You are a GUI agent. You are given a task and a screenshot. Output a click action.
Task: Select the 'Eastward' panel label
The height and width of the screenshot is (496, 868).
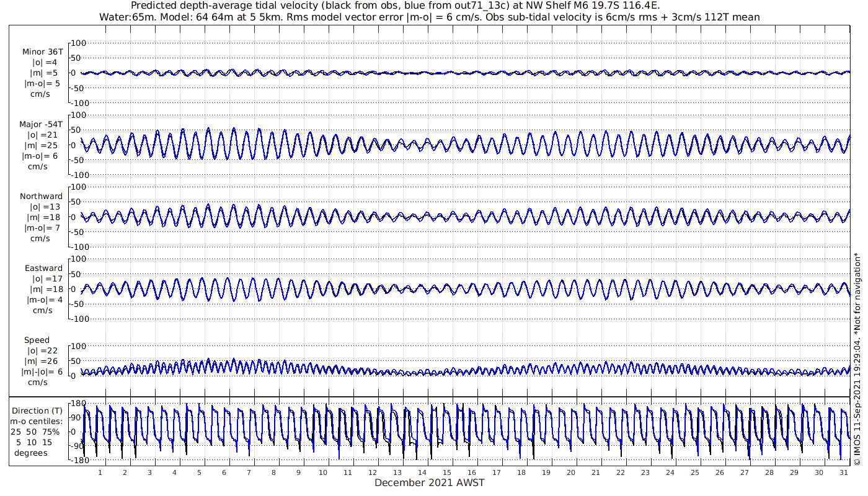[44, 268]
